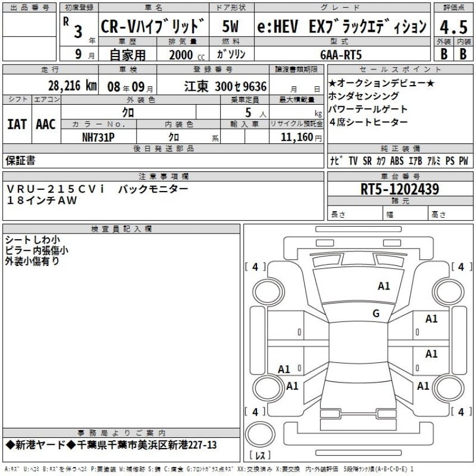Click the seating capacity "5 人"

255,113
